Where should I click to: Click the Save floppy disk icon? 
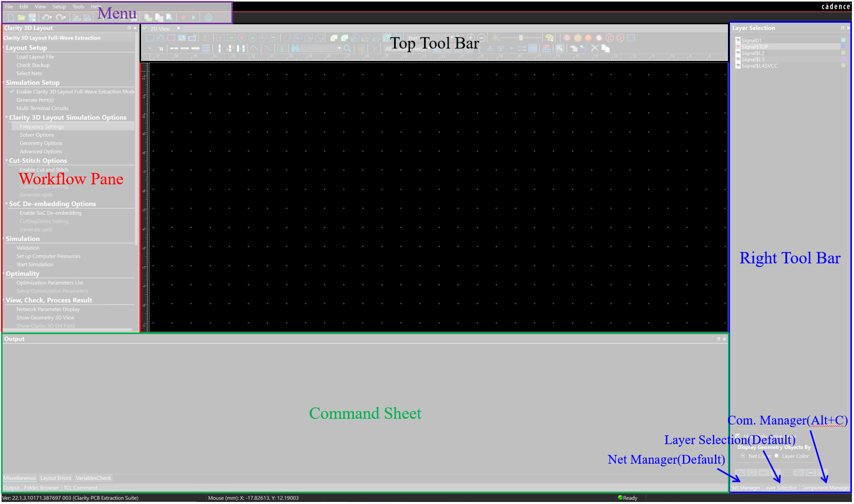(x=32, y=18)
